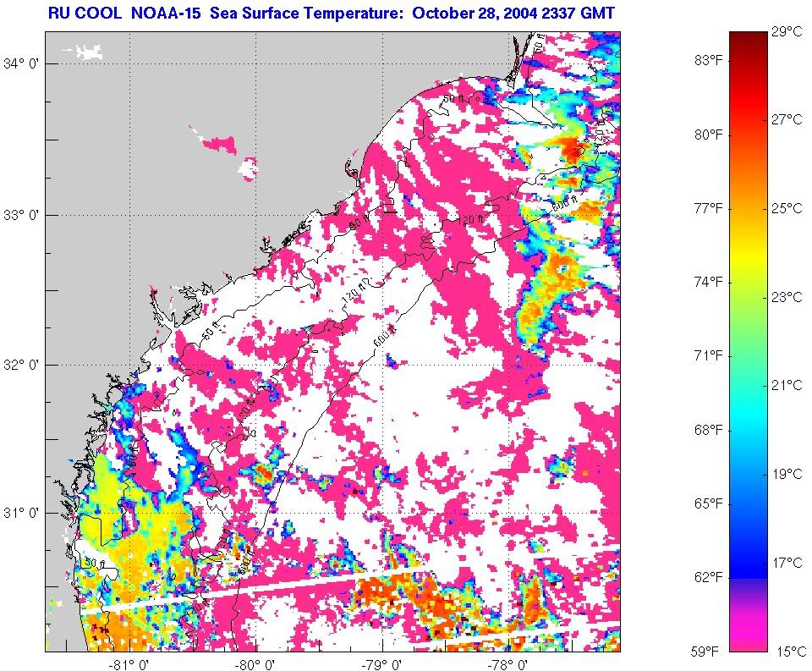This screenshot has width=812, height=671.
Task: Click the -78° 0' longitude label
Action: pos(509,664)
